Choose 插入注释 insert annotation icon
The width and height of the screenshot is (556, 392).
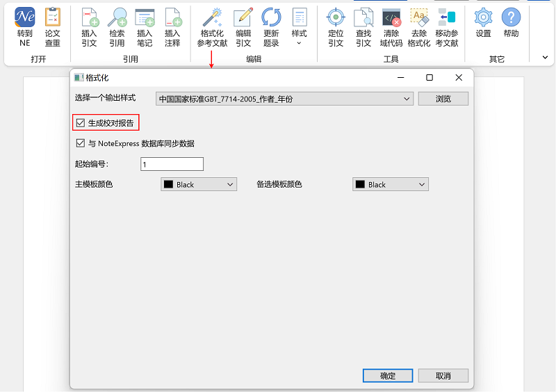tap(172, 27)
